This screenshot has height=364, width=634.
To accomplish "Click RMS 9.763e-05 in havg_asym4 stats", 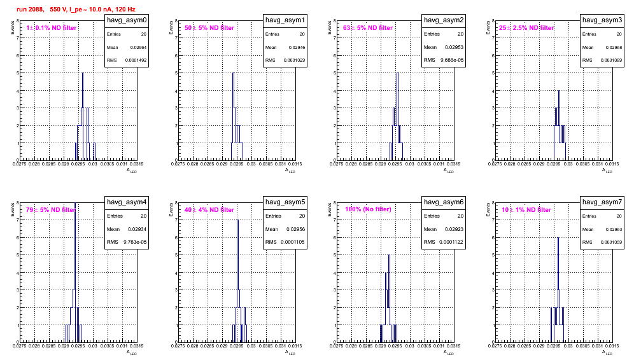I will [127, 242].
